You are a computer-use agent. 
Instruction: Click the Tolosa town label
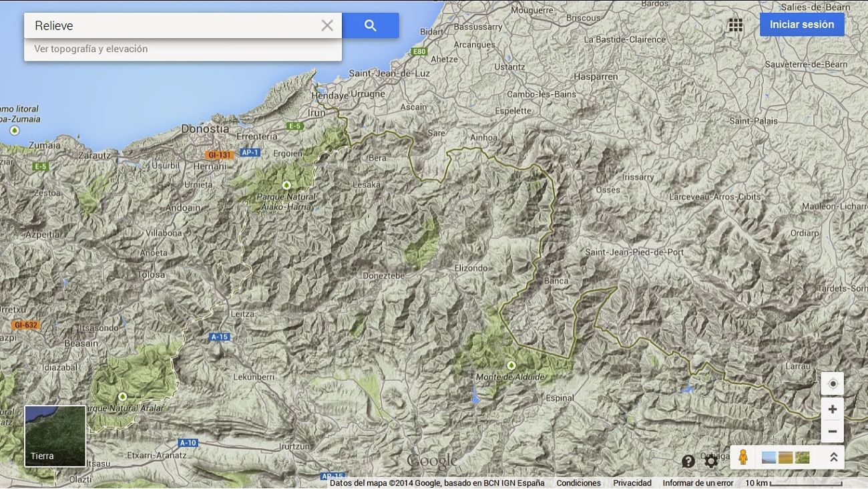(151, 275)
